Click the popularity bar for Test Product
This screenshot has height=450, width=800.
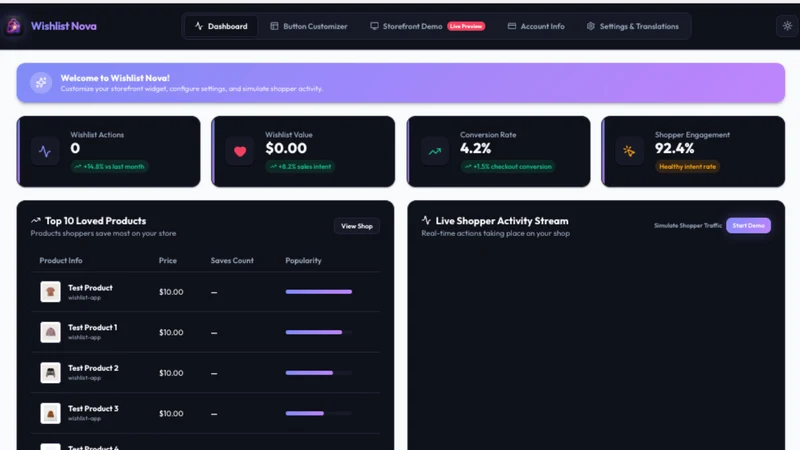[x=319, y=292]
